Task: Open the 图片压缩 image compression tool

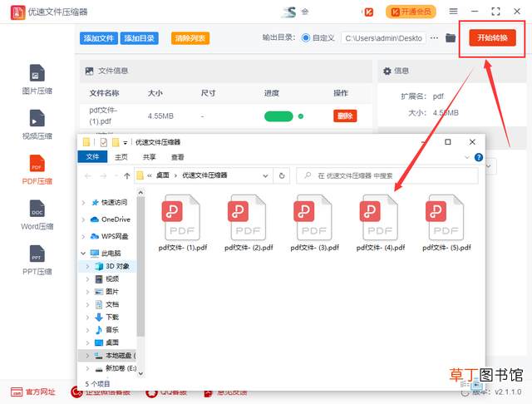Action: click(x=37, y=79)
